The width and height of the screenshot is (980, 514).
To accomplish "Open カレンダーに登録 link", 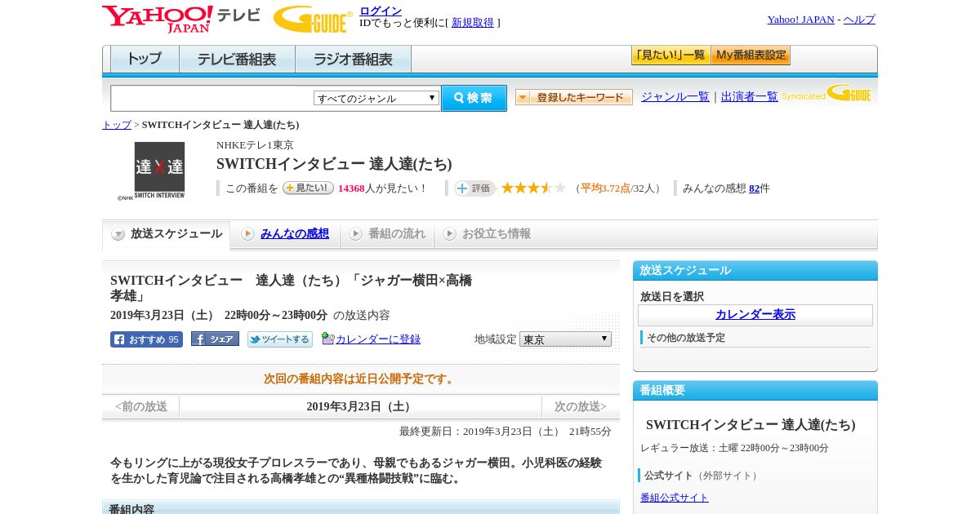I will click(378, 339).
